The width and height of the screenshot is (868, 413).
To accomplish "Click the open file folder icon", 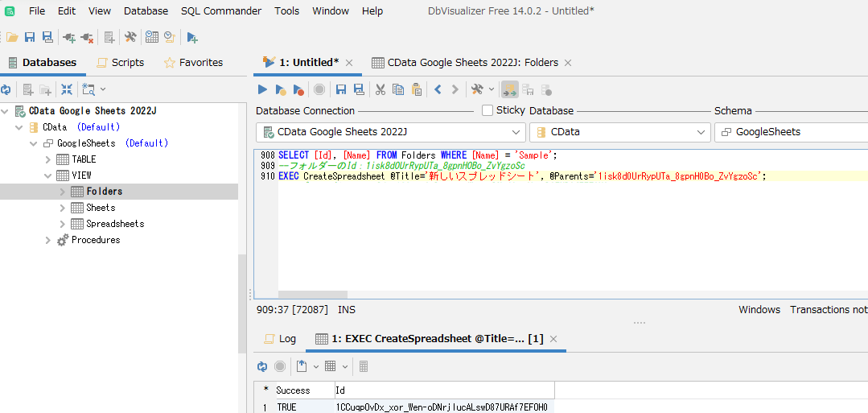I will click(12, 37).
